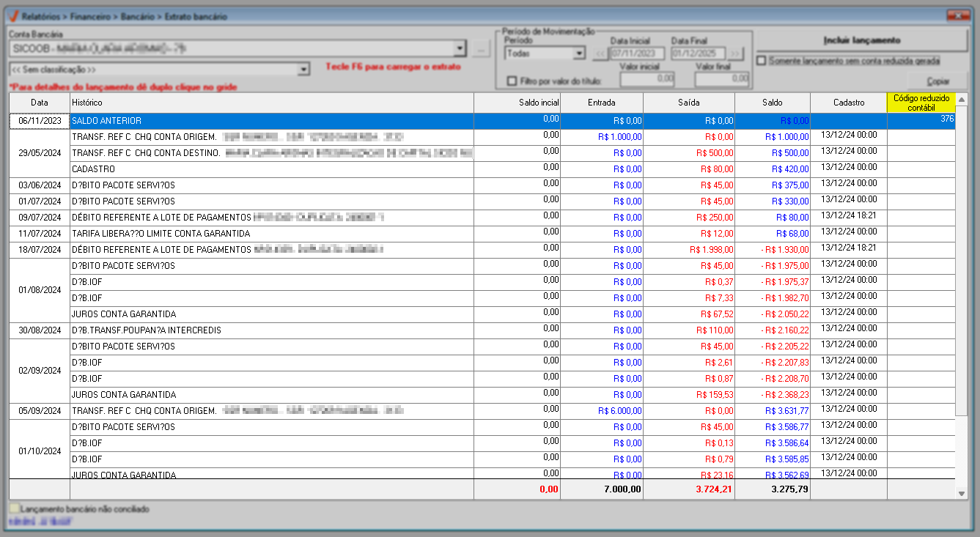Viewport: 980px width, 537px height.
Task: Click the next period arrow button
Action: pyautogui.click(x=735, y=53)
